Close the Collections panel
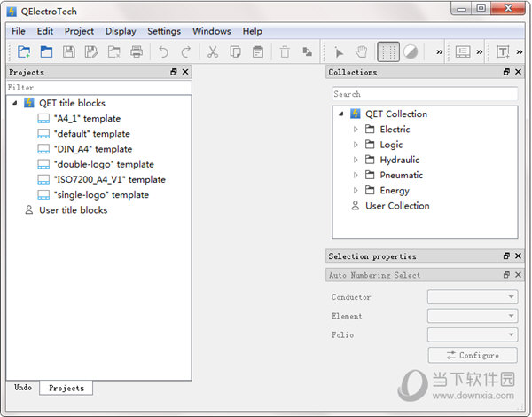This screenshot has width=532, height=417. pyautogui.click(x=519, y=72)
